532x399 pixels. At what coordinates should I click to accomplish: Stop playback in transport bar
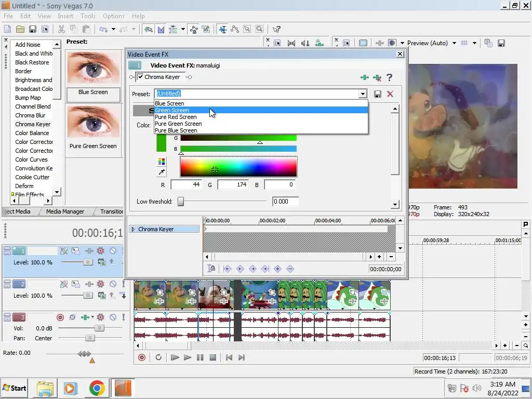coord(212,357)
